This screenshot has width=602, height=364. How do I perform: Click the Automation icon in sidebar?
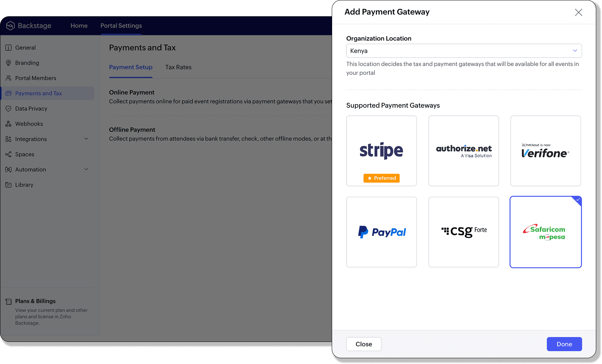tap(8, 169)
